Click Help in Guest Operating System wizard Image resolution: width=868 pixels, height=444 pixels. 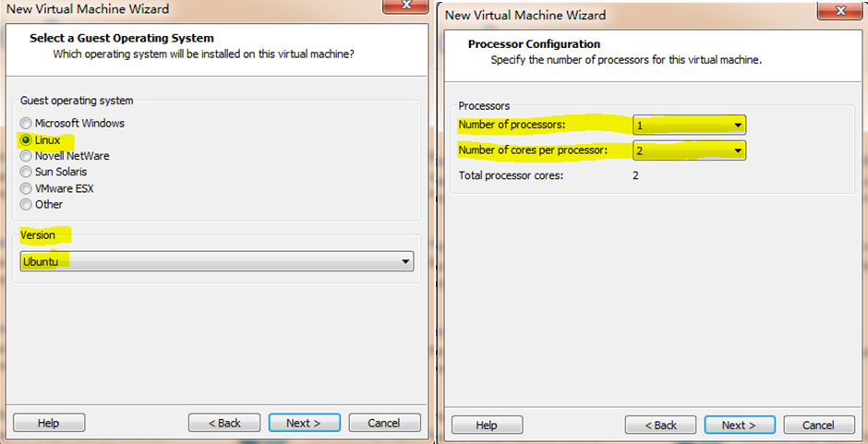49,423
